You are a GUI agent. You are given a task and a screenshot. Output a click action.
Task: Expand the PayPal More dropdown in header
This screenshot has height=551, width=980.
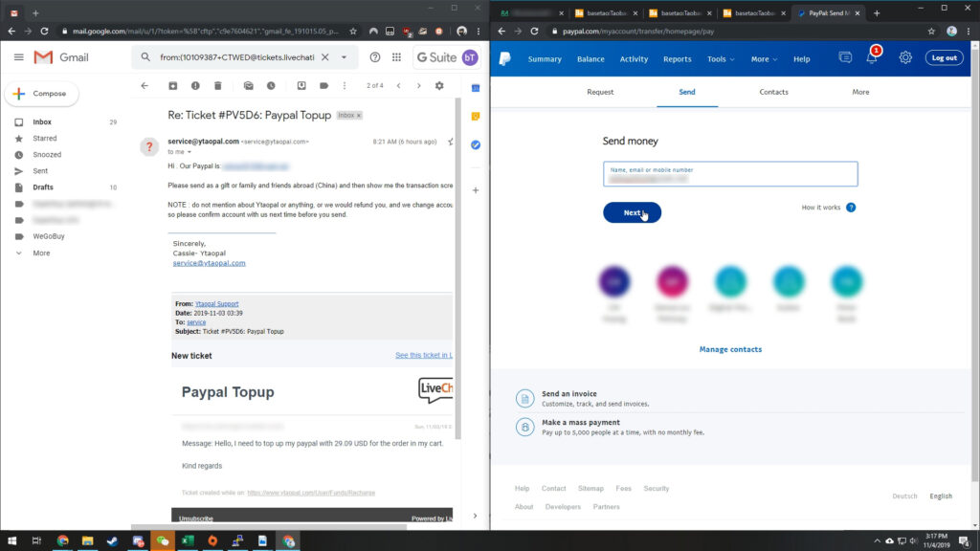click(x=764, y=59)
